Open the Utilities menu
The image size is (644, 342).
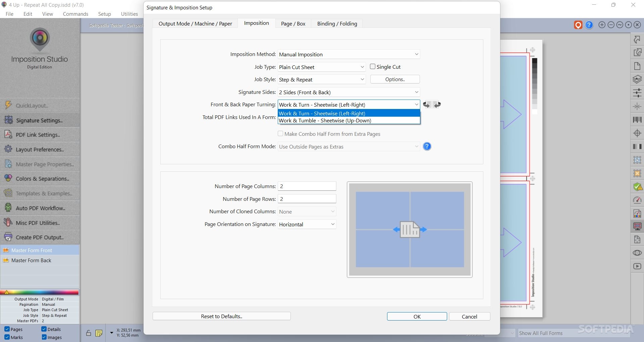(129, 14)
